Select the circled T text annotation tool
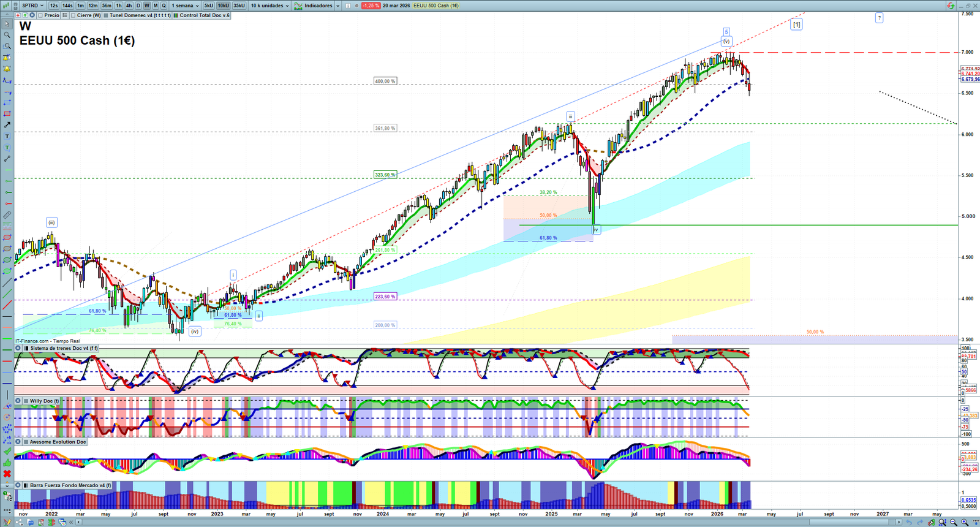Image resolution: width=980 pixels, height=527 pixels. (x=7, y=148)
